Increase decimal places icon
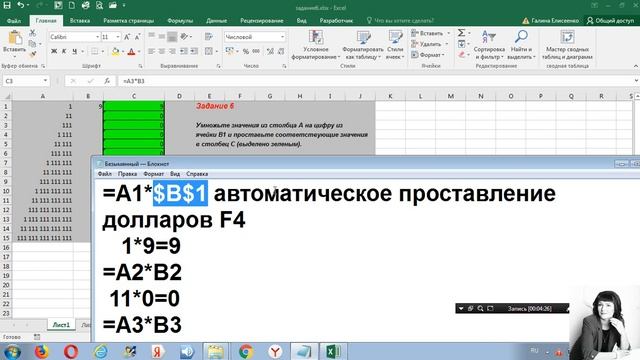Image resolution: width=640 pixels, height=360 pixels. (x=270, y=51)
